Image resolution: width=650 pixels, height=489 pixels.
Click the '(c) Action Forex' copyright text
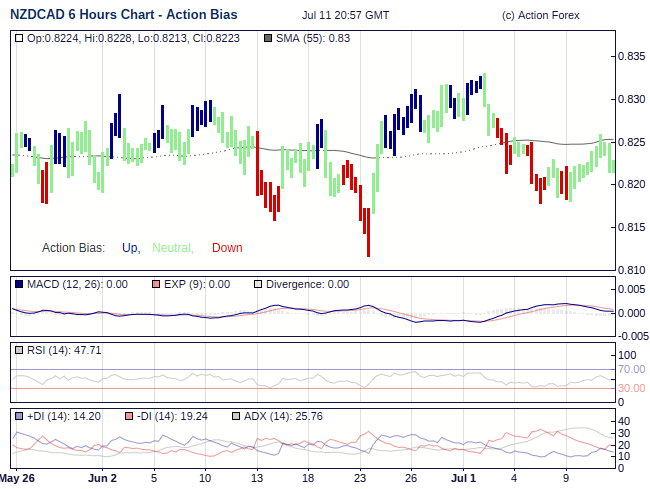540,15
